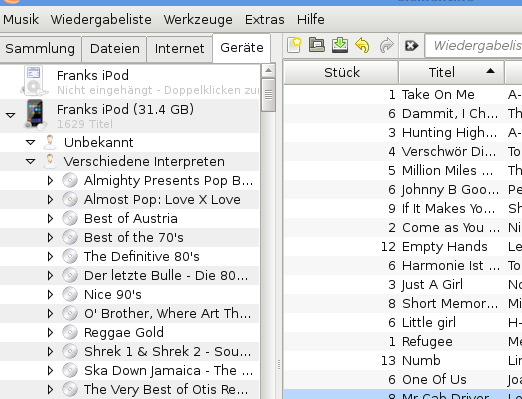Click the grey redo arrow icon

pos(386,45)
